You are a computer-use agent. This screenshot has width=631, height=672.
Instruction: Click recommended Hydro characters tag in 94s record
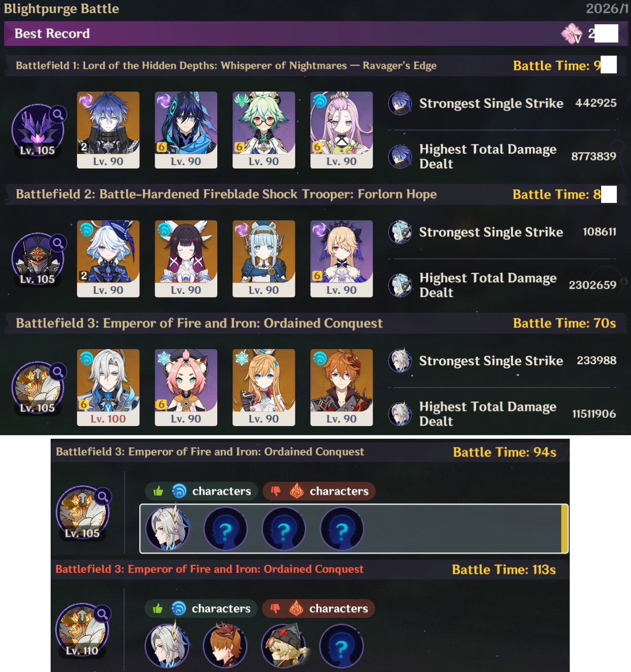pyautogui.click(x=202, y=491)
